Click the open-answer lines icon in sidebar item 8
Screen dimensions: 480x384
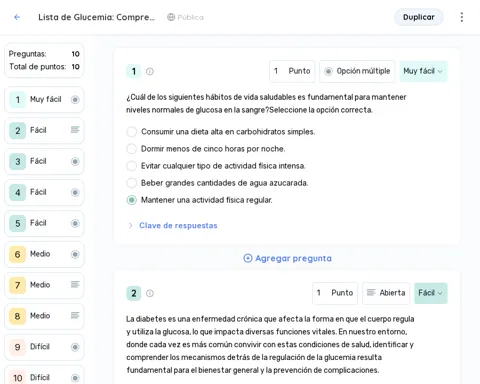[x=75, y=315]
